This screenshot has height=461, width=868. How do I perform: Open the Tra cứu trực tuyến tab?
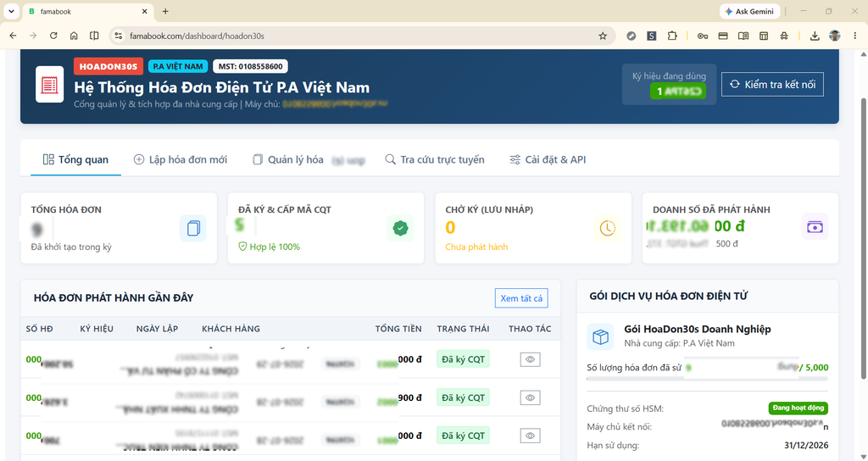pos(435,159)
